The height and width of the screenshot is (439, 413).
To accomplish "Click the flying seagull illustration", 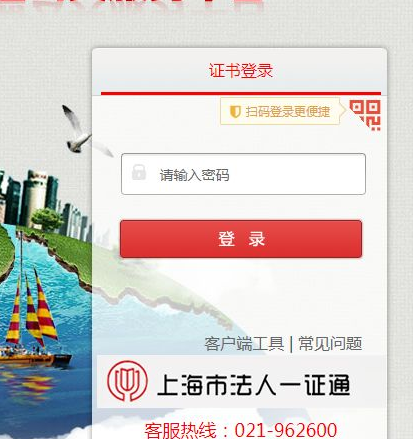I will (x=84, y=132).
